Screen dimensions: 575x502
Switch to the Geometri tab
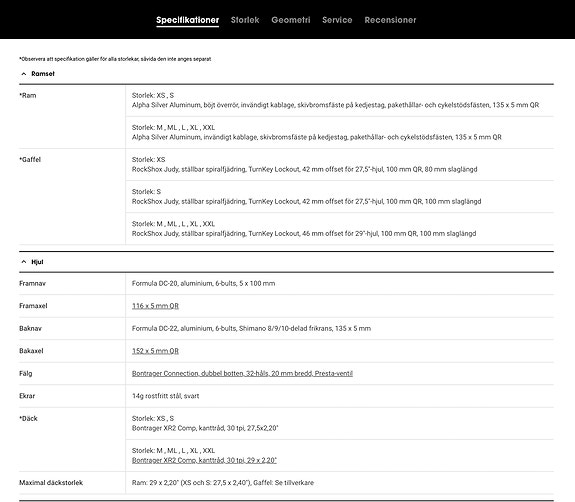click(x=291, y=20)
